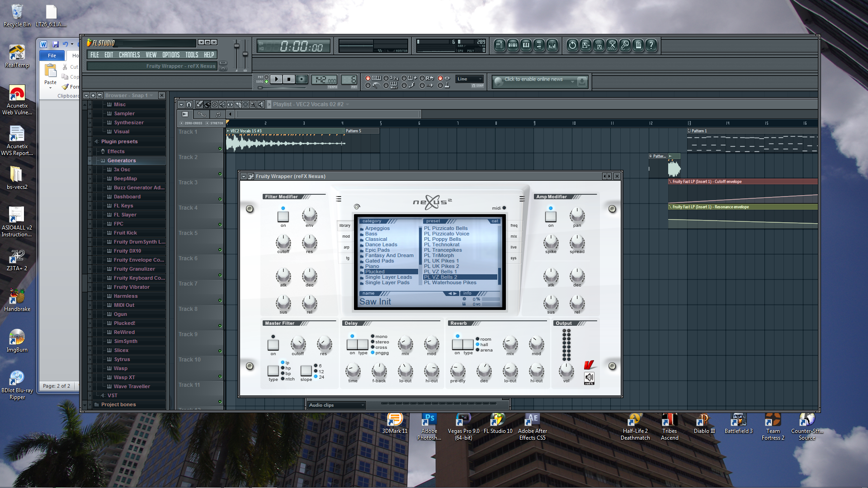Image resolution: width=868 pixels, height=488 pixels.
Task: Open the CHANNELS menu
Action: click(129, 55)
